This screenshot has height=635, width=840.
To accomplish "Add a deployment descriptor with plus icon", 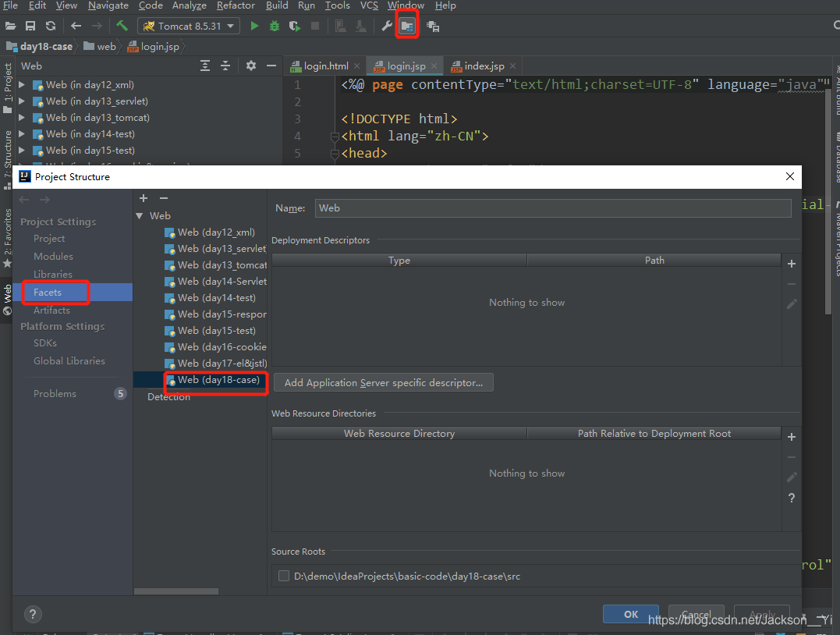I will pyautogui.click(x=792, y=264).
